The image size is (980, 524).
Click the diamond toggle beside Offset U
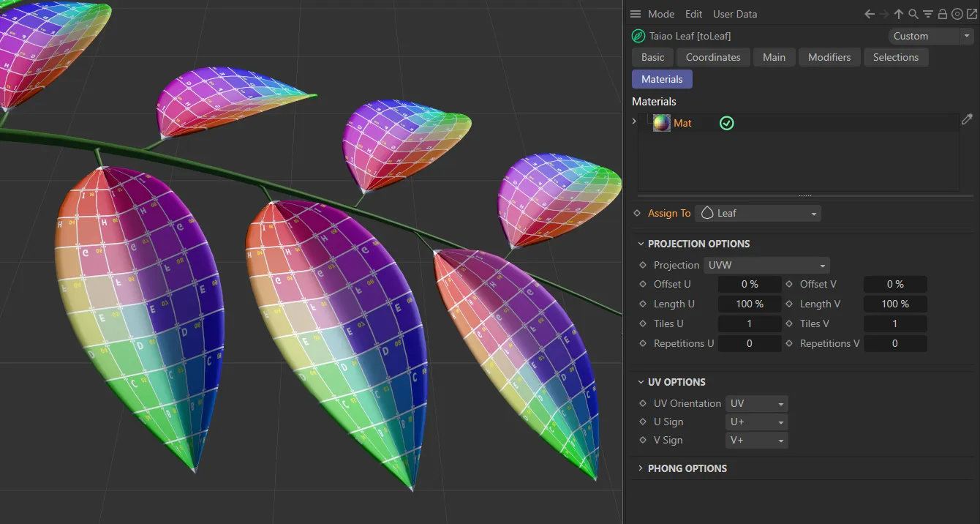(x=643, y=284)
